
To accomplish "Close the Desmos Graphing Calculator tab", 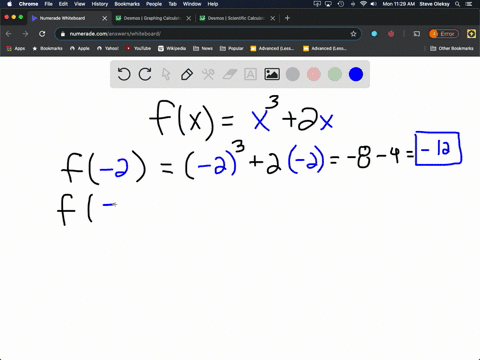I will [x=189, y=18].
